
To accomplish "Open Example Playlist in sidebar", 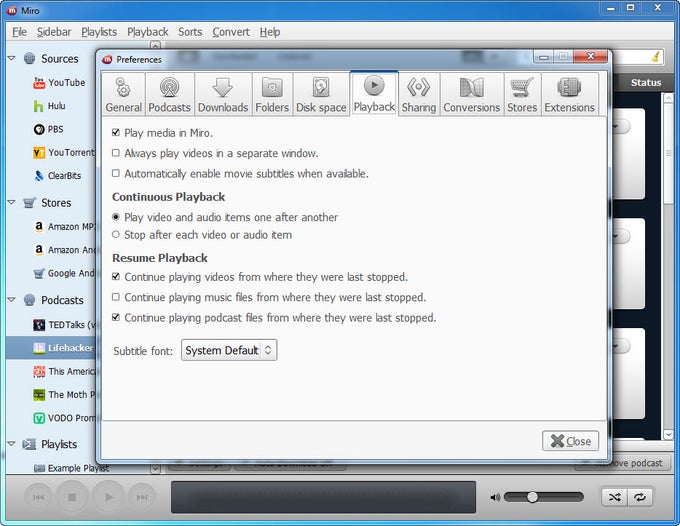I will [72, 468].
